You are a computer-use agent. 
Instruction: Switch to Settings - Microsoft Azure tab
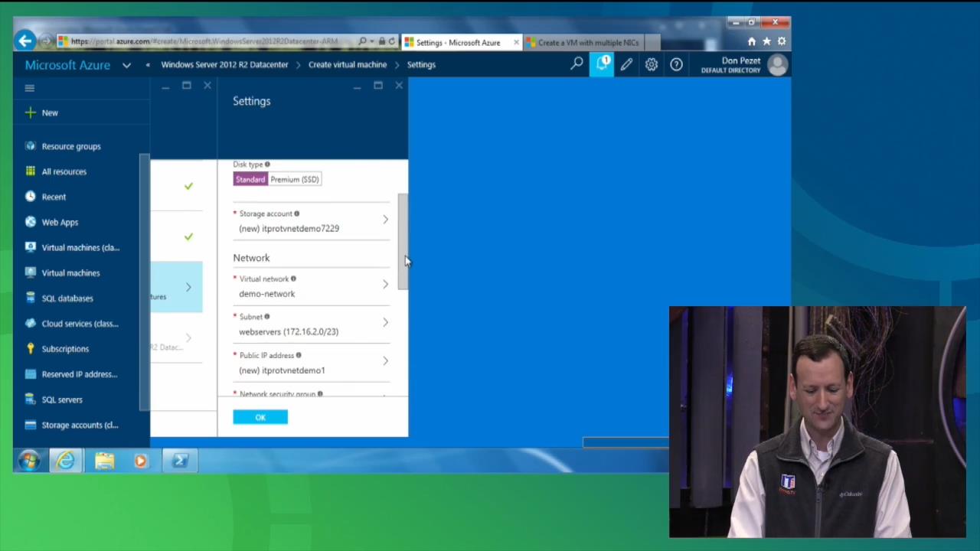[462, 42]
